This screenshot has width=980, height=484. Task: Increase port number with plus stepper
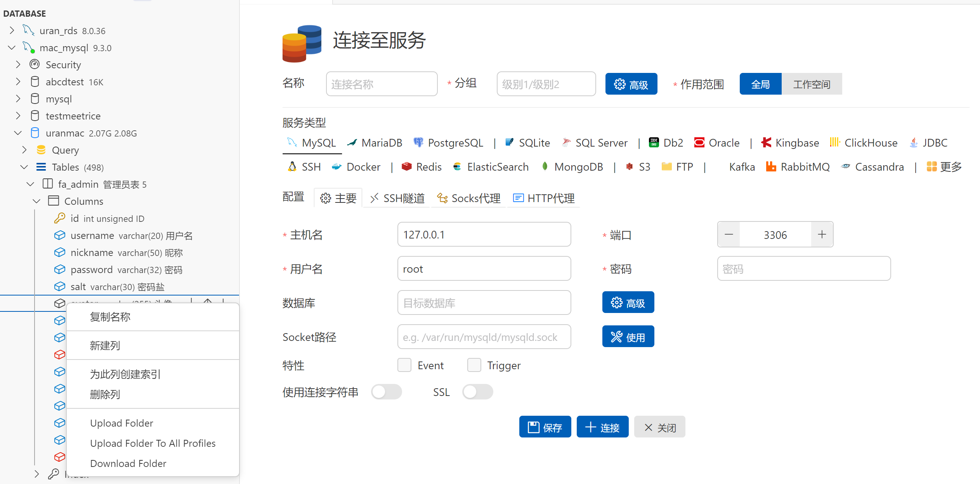tap(822, 235)
